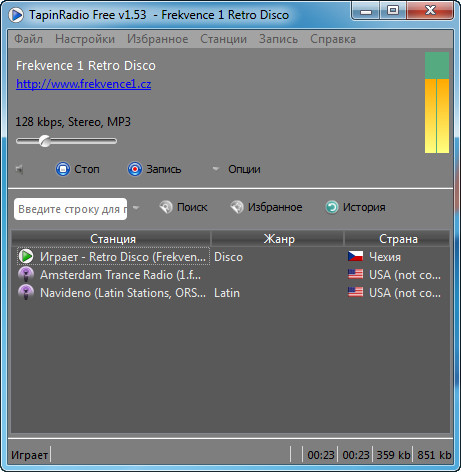Image resolution: width=461 pixels, height=472 pixels.
Task: Maximize the TapinRadio window
Action: tap(393, 11)
